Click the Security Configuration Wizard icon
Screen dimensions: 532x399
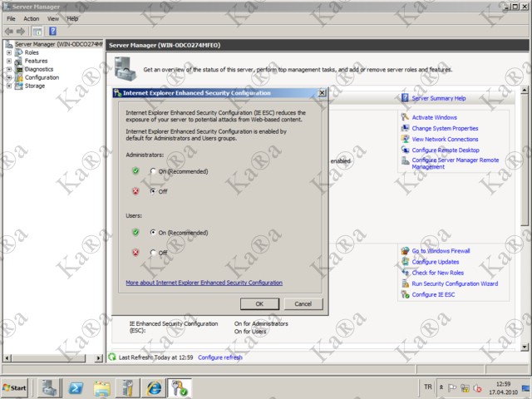coord(405,283)
